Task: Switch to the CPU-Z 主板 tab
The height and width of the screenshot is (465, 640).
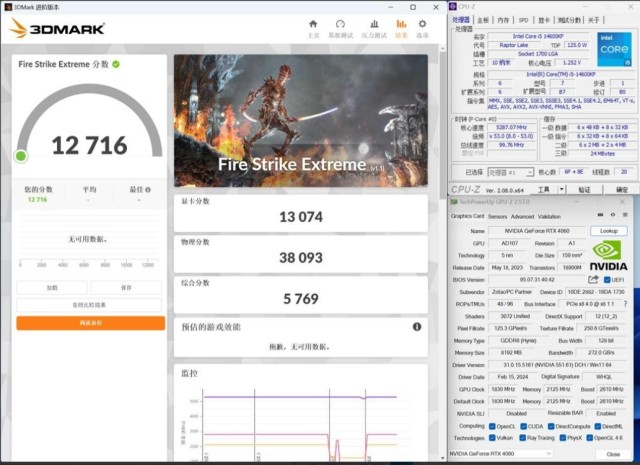Action: 483,20
